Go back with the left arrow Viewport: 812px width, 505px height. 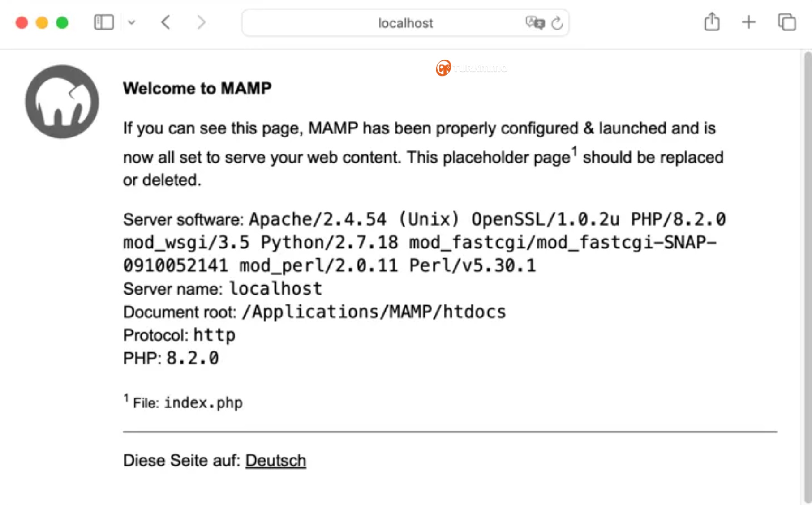[x=166, y=22]
